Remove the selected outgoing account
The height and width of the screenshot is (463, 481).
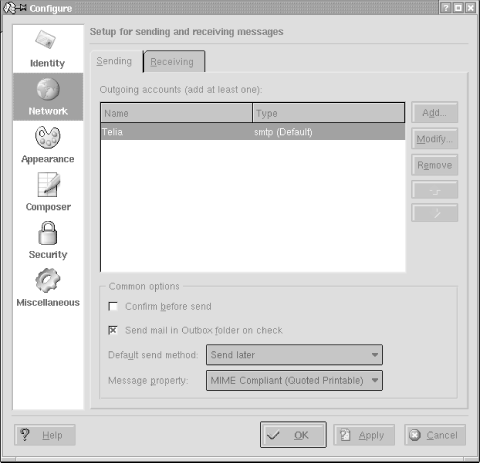tap(434, 165)
